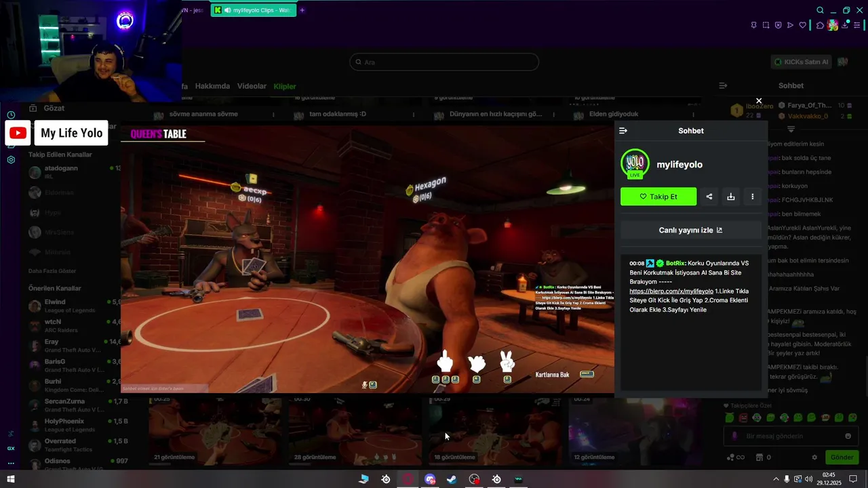The width and height of the screenshot is (868, 488).
Task: Open chat settings gear icon
Action: 814,457
